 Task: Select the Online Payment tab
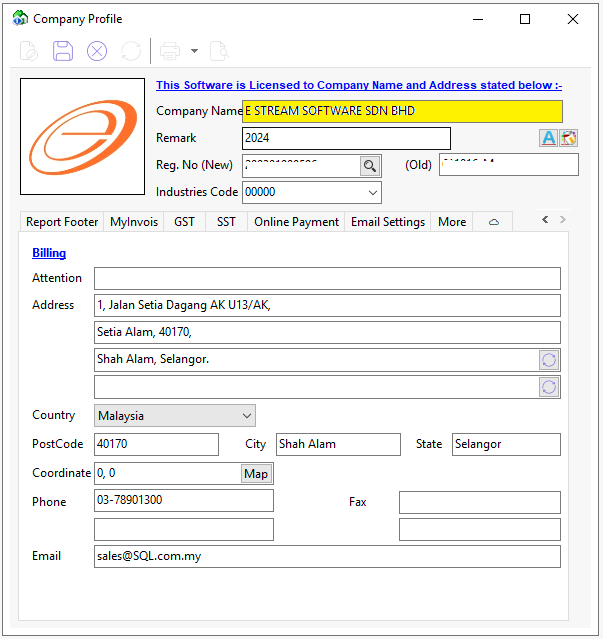point(296,222)
